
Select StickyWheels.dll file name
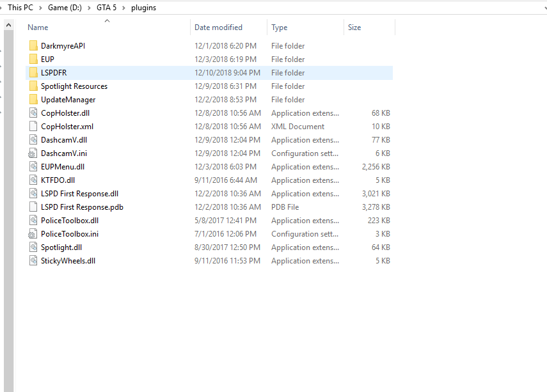[68, 261]
